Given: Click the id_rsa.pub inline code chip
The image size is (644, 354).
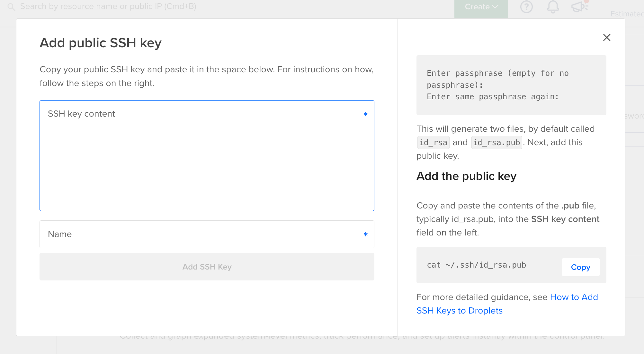Looking at the screenshot, I should point(496,143).
